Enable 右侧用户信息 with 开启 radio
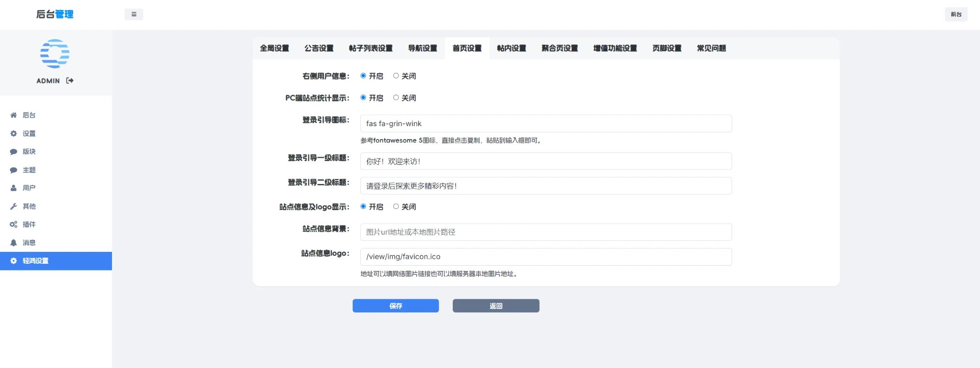This screenshot has width=980, height=368. tap(363, 76)
